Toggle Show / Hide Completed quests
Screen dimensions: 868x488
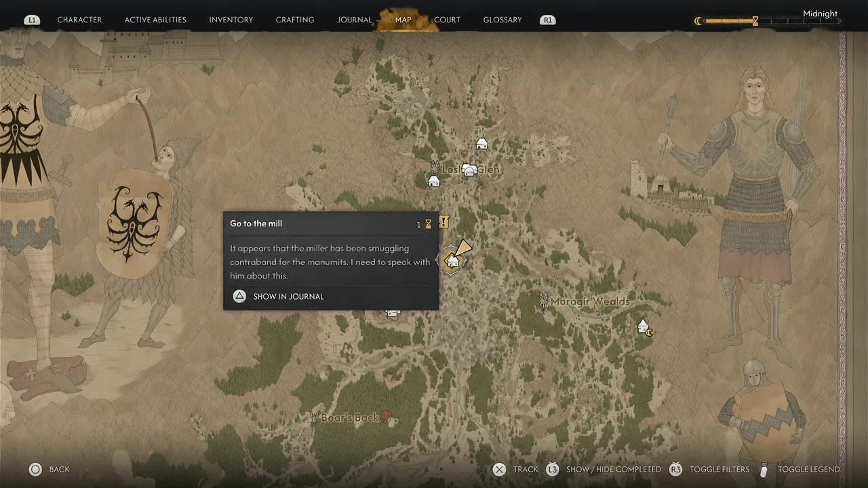pos(604,469)
